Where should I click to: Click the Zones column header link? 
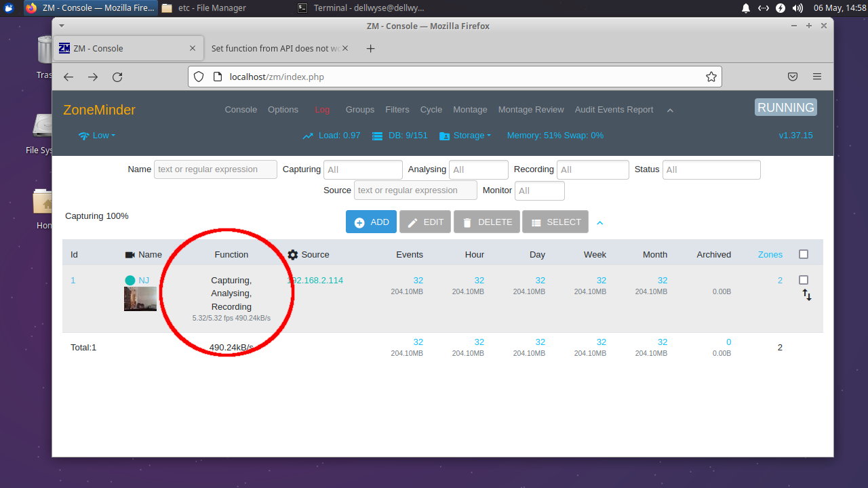point(770,255)
